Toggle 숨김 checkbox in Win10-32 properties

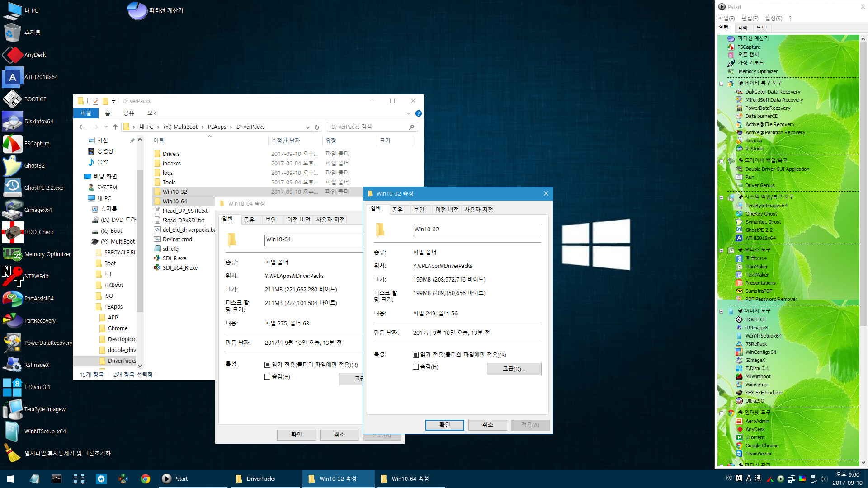coord(415,367)
